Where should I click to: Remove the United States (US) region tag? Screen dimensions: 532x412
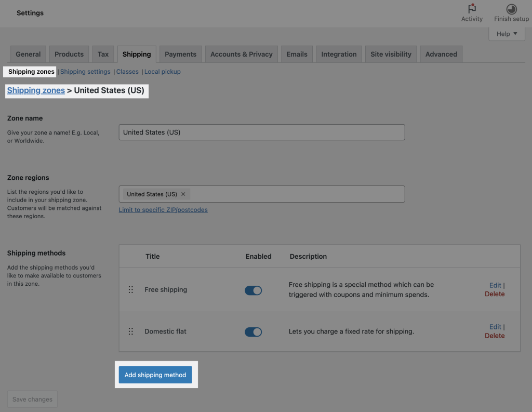(x=183, y=194)
